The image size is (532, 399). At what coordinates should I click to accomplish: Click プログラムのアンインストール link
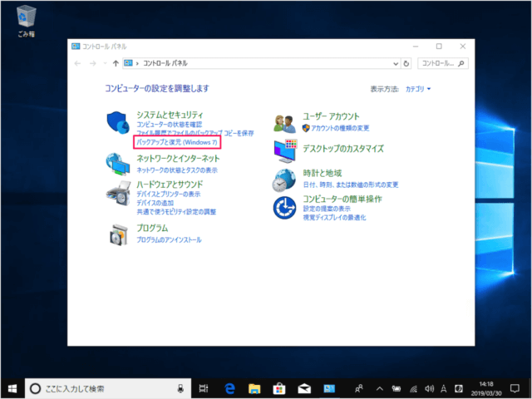169,239
